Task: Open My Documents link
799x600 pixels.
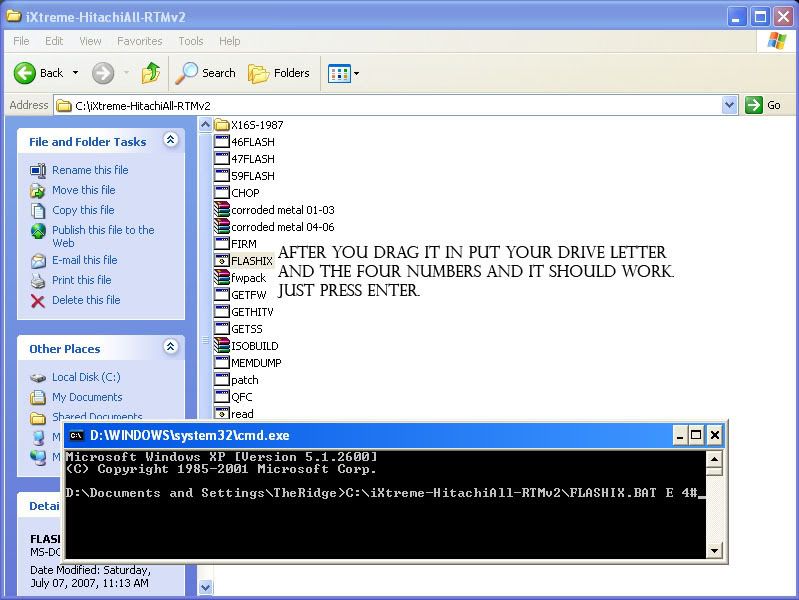Action: 87,397
